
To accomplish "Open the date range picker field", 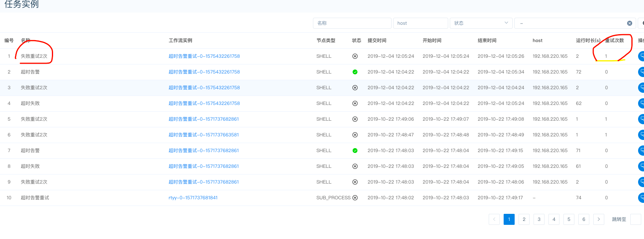I will 575,23.
